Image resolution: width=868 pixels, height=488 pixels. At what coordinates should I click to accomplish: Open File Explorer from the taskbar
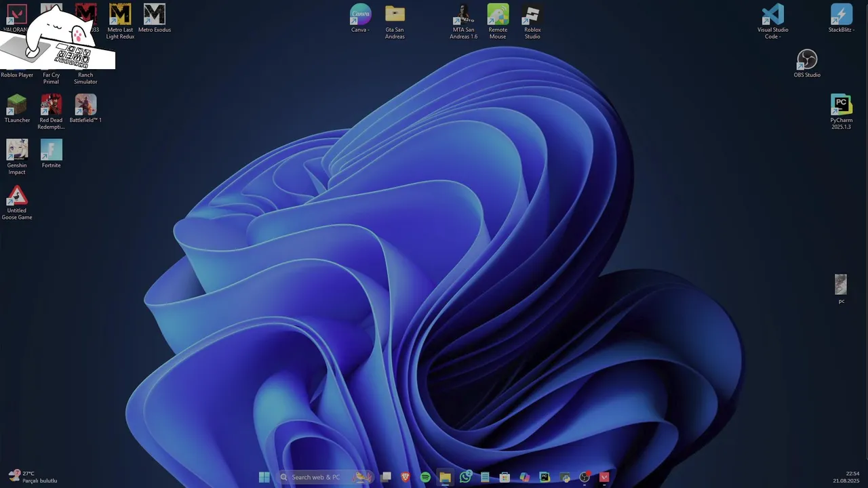445,477
